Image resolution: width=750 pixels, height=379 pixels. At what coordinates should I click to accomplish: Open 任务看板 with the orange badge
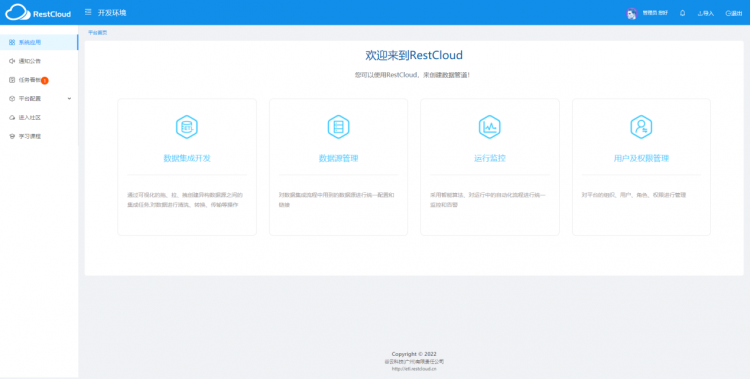tap(39, 80)
